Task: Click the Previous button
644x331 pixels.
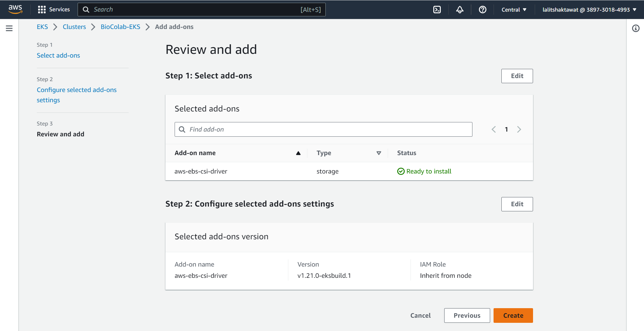Action: click(x=467, y=316)
